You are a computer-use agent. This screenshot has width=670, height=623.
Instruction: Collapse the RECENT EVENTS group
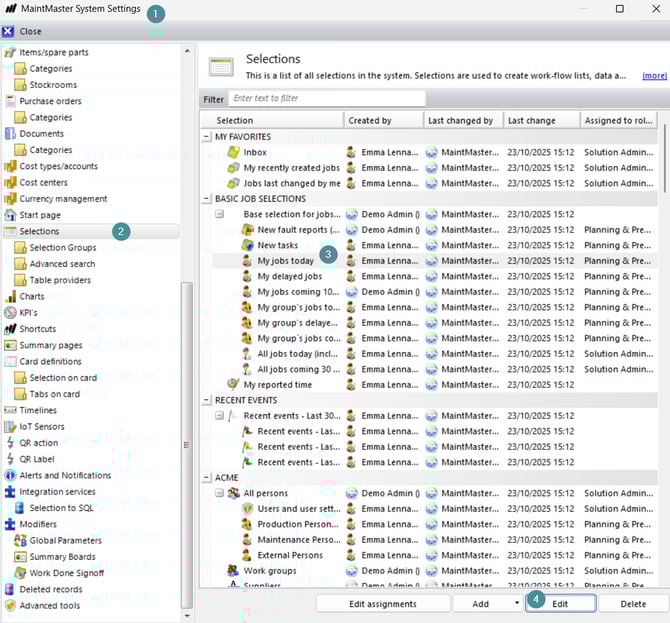206,400
